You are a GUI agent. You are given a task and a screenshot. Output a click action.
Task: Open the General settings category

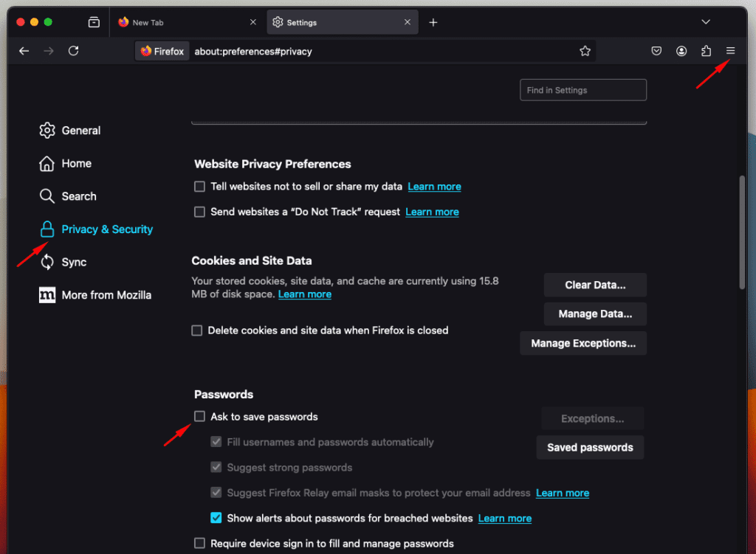tap(80, 131)
